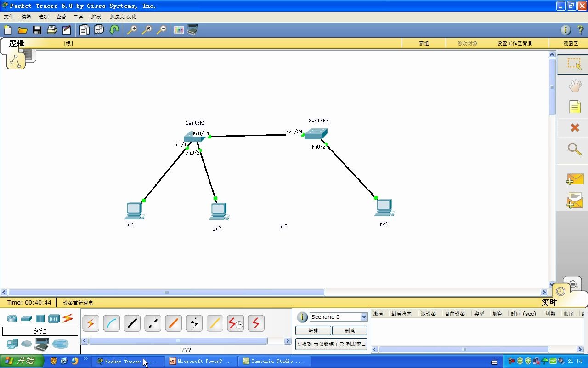Open the 选项 menu

(44, 17)
